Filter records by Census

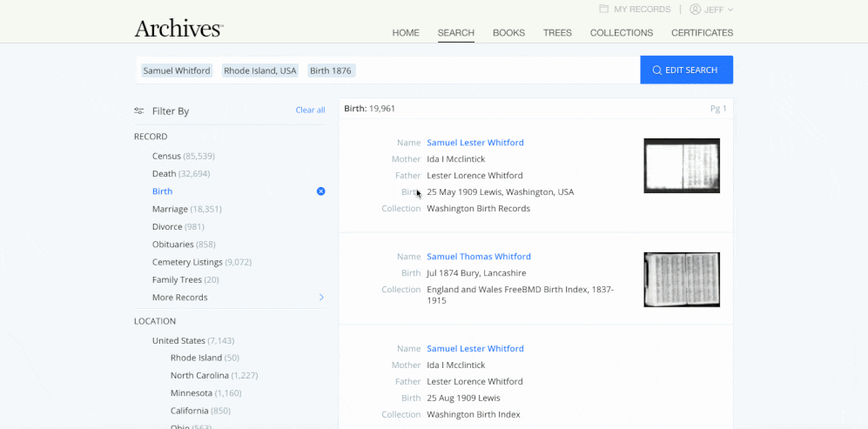tap(183, 156)
